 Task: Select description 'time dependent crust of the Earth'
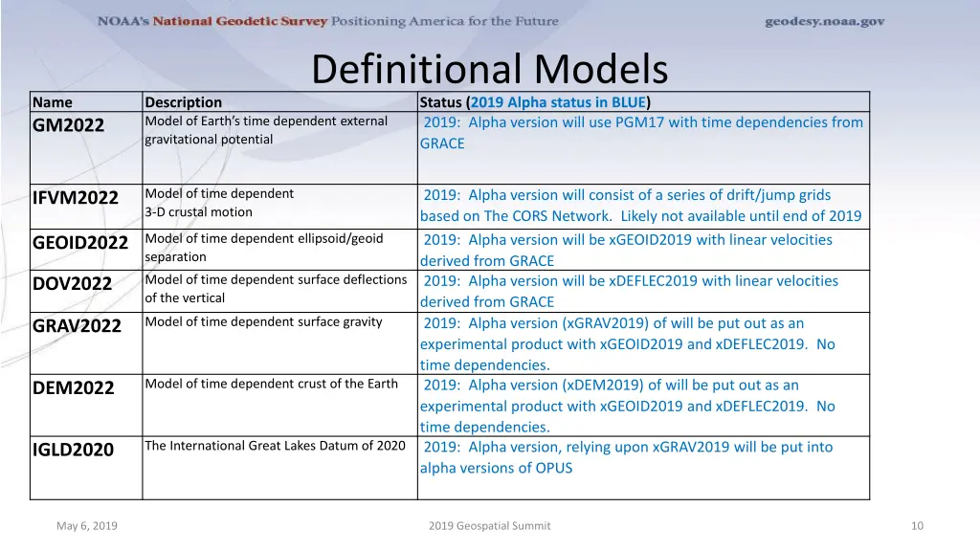click(x=271, y=384)
